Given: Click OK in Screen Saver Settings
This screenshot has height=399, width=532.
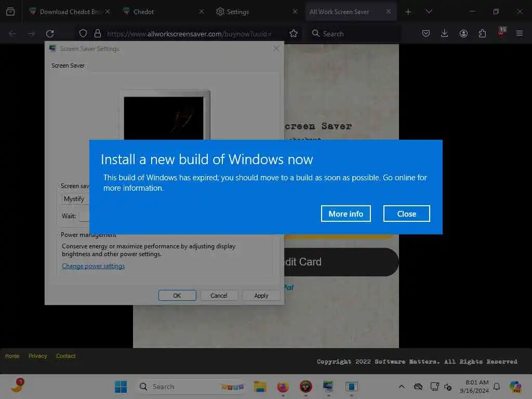Looking at the screenshot, I should [x=177, y=296].
